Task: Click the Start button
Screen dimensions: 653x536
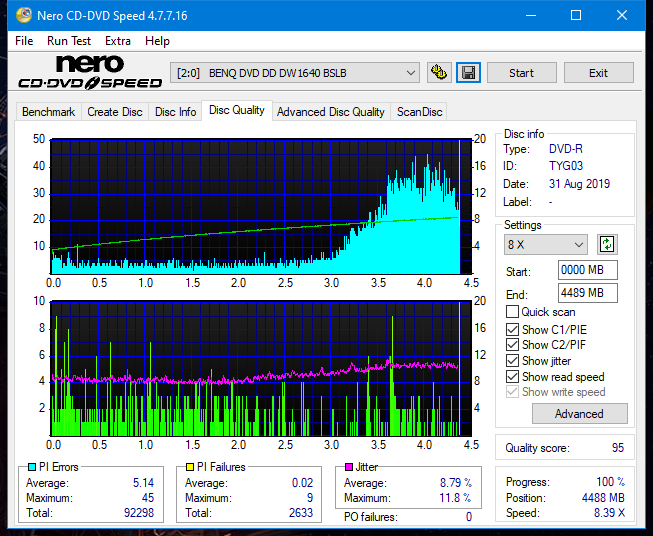Action: pos(521,73)
